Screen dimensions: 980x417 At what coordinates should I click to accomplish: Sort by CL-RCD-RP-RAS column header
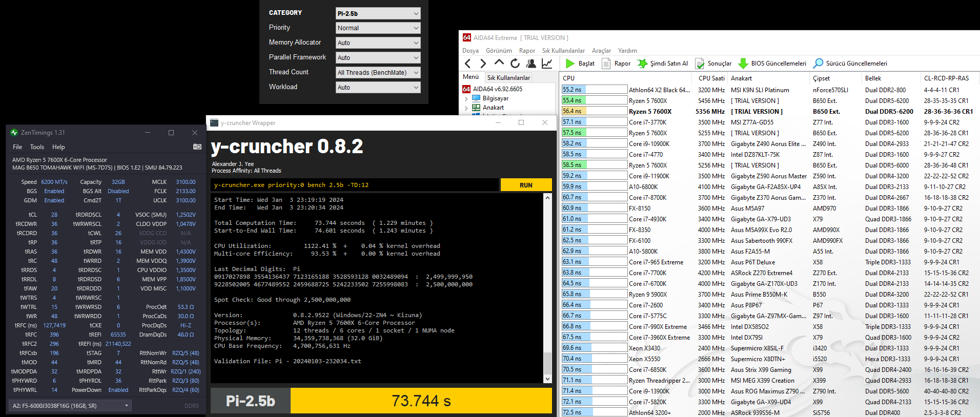click(x=950, y=78)
